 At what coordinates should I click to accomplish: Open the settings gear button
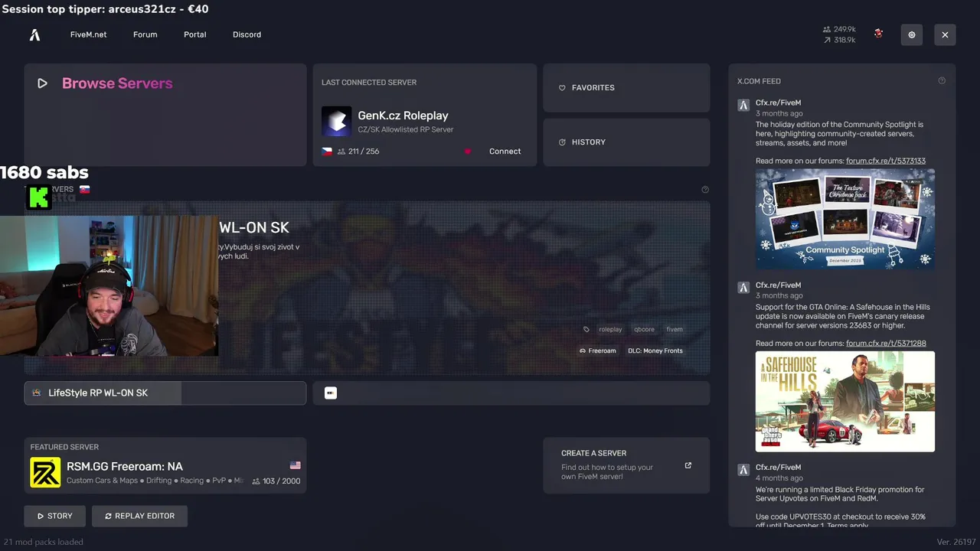pyautogui.click(x=911, y=34)
